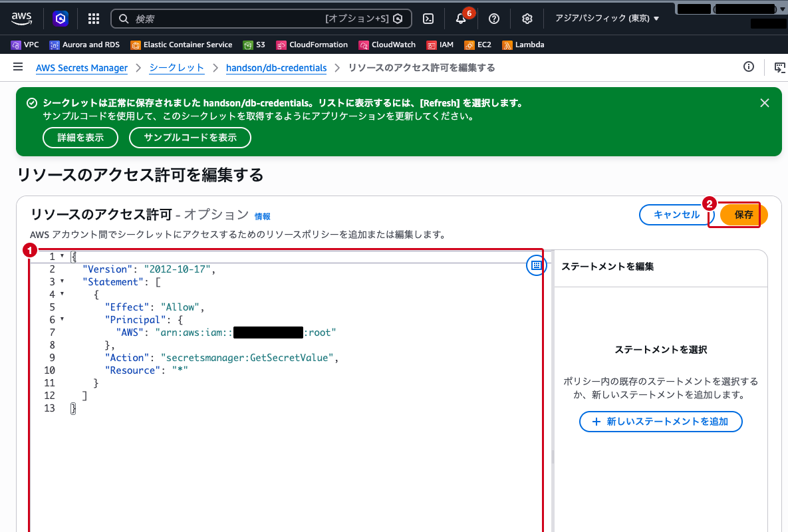Open the Lambda shortcut
The width and height of the screenshot is (788, 532).
point(523,45)
